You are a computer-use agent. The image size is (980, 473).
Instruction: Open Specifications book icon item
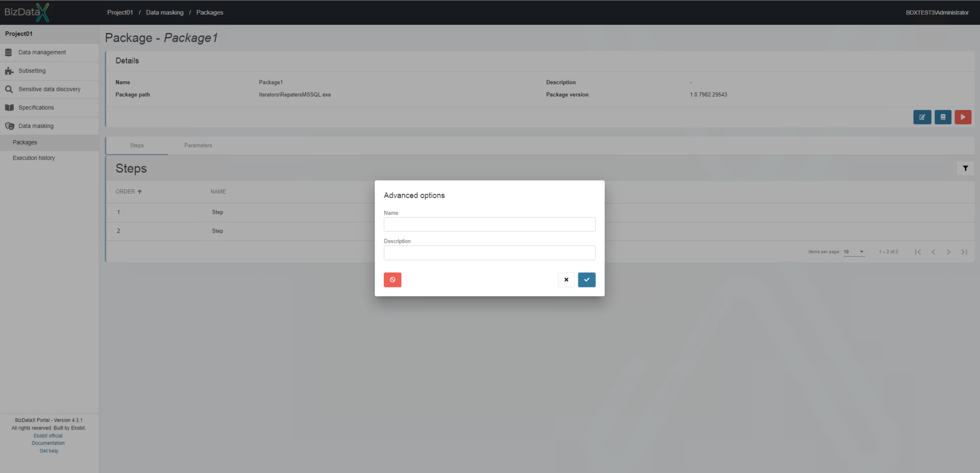tap(49, 107)
